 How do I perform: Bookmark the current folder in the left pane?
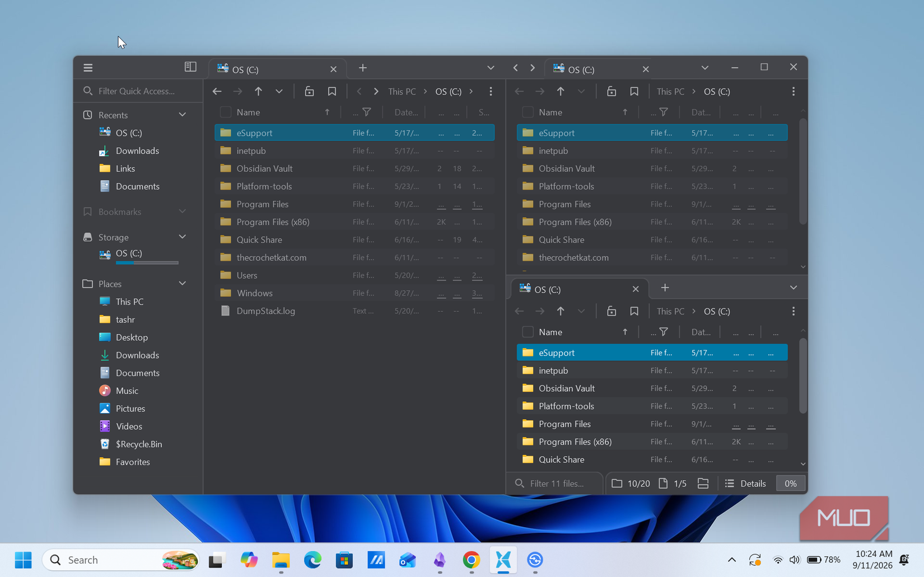tap(332, 91)
